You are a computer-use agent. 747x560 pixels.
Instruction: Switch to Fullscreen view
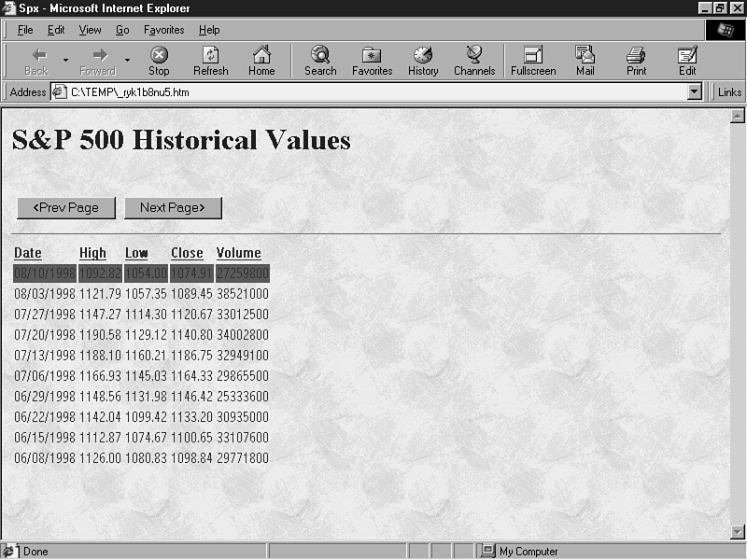(x=533, y=61)
